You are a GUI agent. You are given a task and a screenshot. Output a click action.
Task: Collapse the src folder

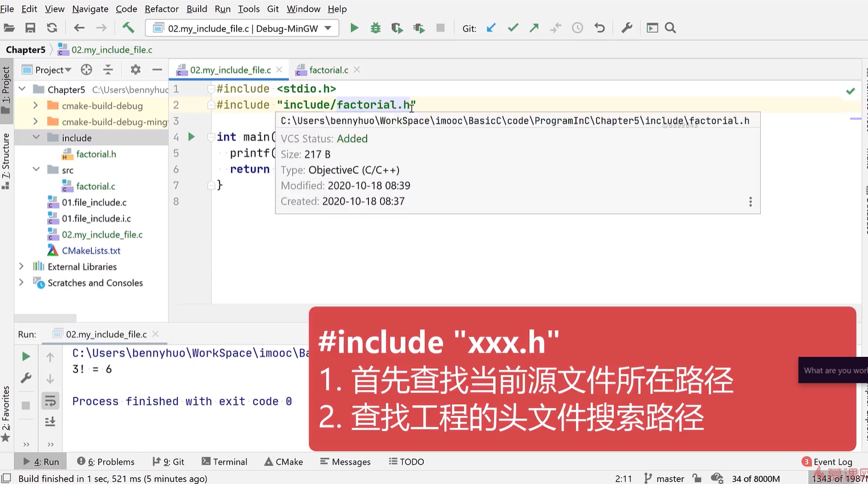click(x=36, y=170)
